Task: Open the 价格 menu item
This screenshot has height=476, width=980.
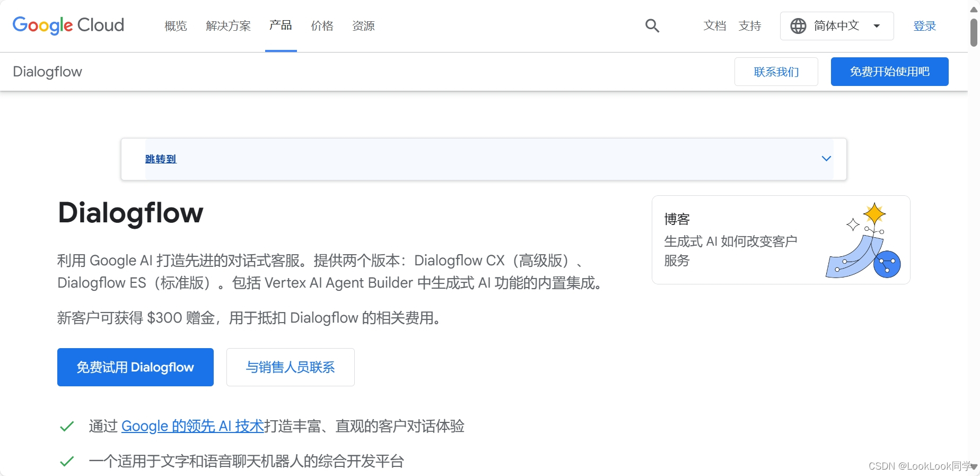Action: [322, 25]
